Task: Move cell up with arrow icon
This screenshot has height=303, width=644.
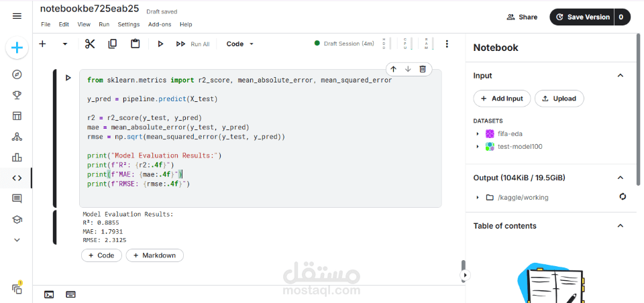Action: coord(394,69)
